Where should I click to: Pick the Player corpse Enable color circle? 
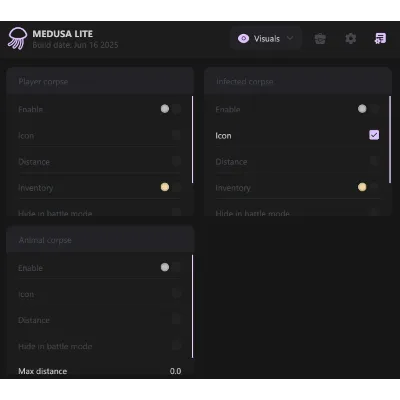(165, 109)
